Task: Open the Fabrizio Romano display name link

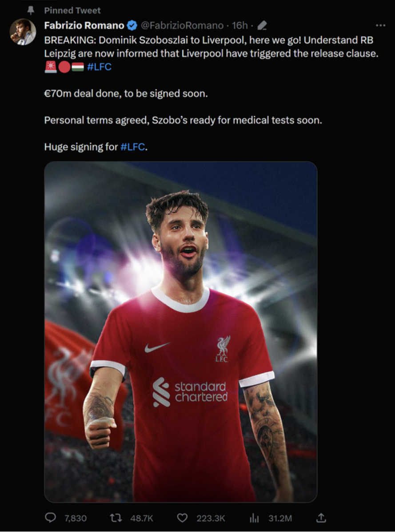Action: tap(84, 25)
